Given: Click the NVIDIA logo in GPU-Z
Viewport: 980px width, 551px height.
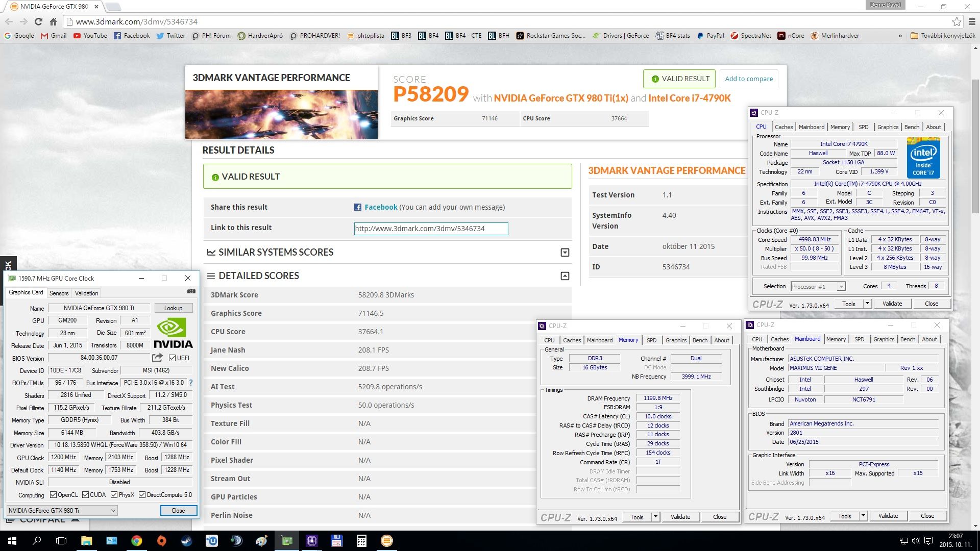Looking at the screenshot, I should pos(173,333).
